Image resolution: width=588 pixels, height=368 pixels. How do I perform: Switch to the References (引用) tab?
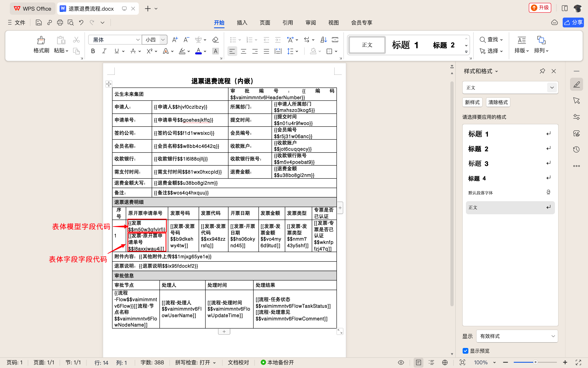288,23
